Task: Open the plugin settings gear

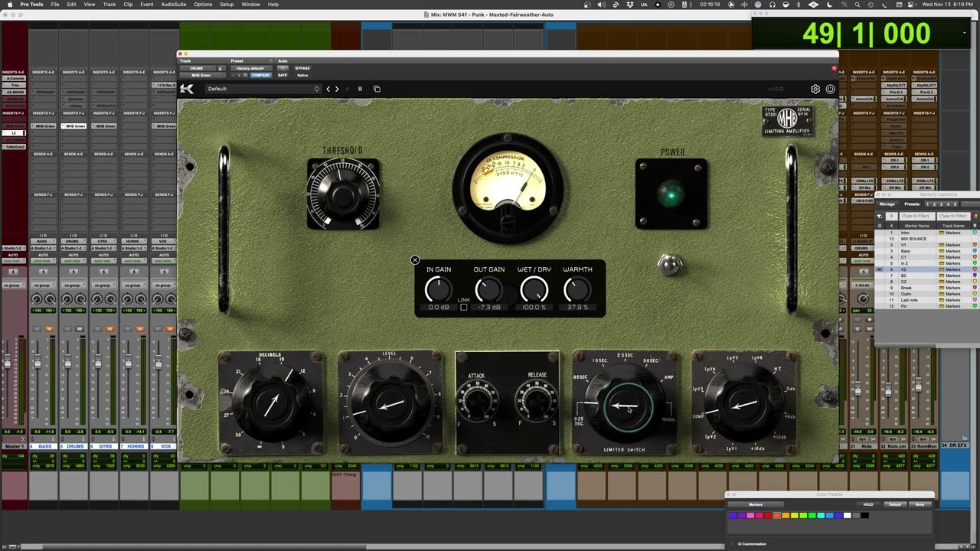Action: point(815,89)
